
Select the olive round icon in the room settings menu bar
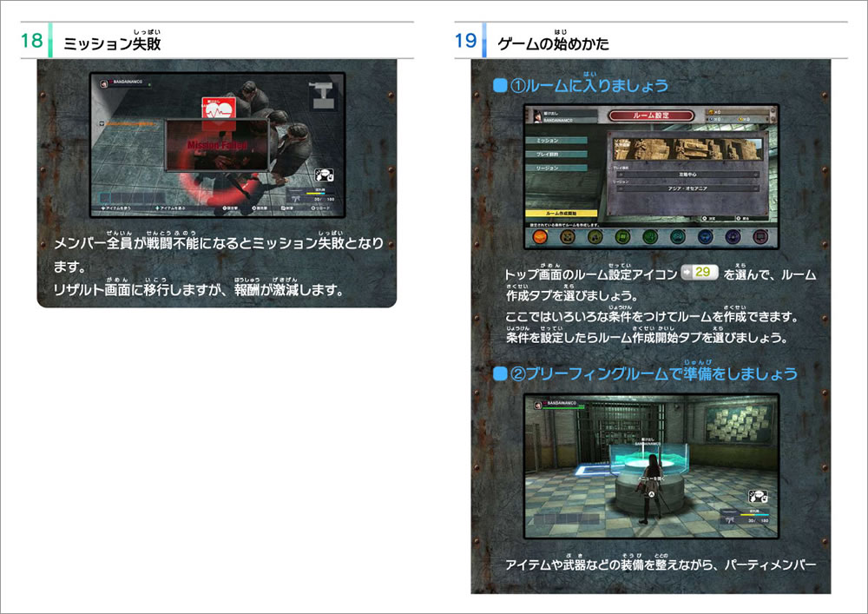595,237
